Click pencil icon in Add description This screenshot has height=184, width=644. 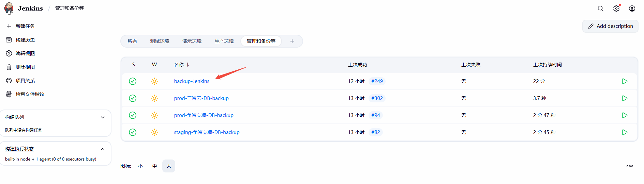pyautogui.click(x=591, y=26)
